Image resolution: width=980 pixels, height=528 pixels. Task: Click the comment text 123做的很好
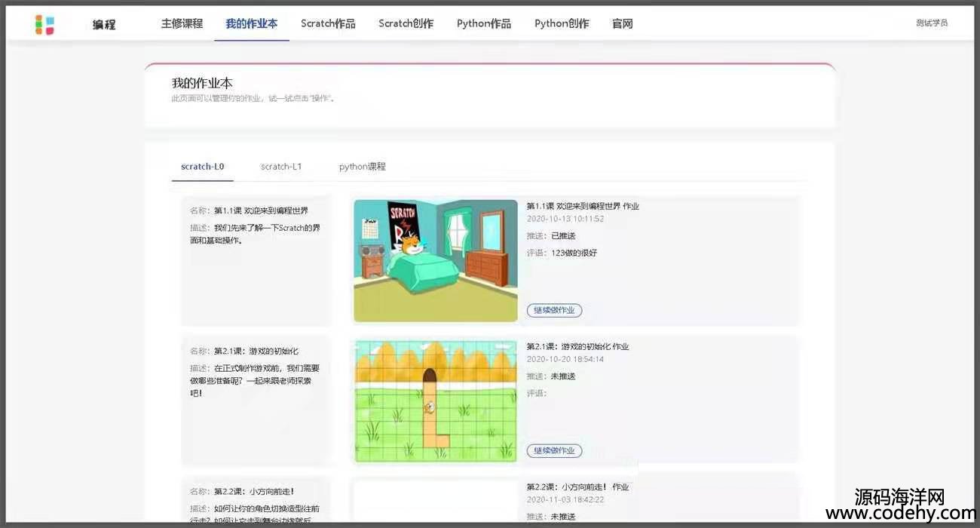pos(574,253)
